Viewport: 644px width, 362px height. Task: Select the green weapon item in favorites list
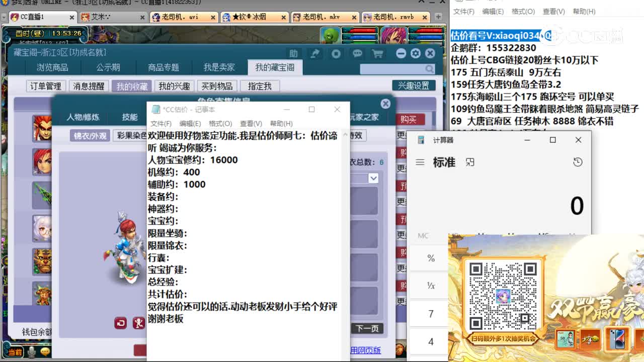(x=42, y=195)
